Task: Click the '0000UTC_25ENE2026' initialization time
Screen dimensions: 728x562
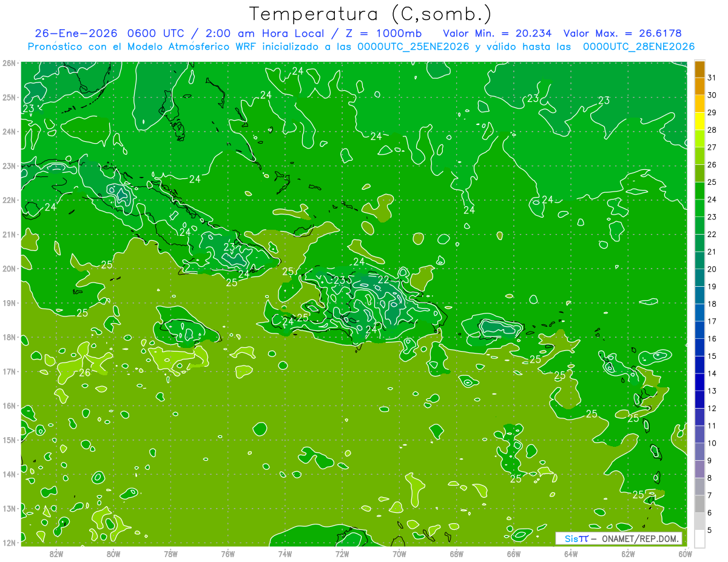Action: tap(413, 47)
